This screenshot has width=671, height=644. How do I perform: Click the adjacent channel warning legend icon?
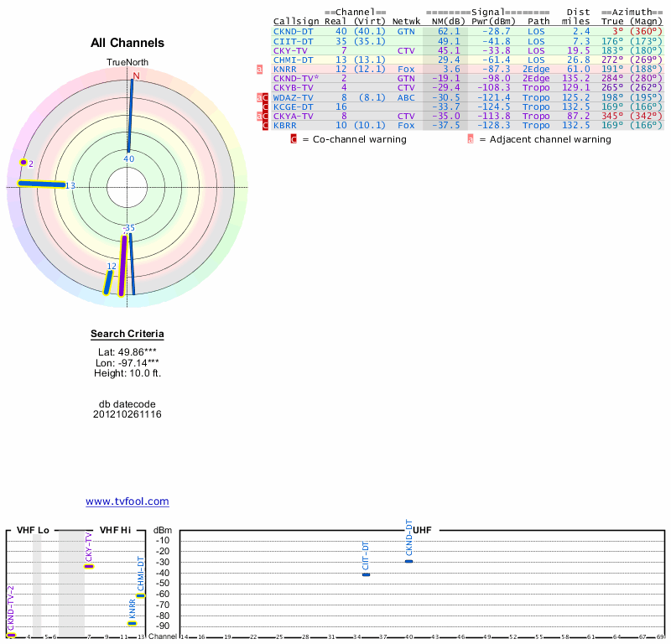click(471, 139)
